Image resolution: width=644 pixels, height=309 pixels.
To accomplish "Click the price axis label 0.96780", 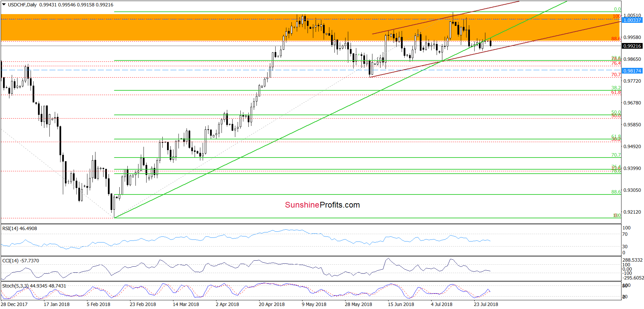I will pos(632,103).
